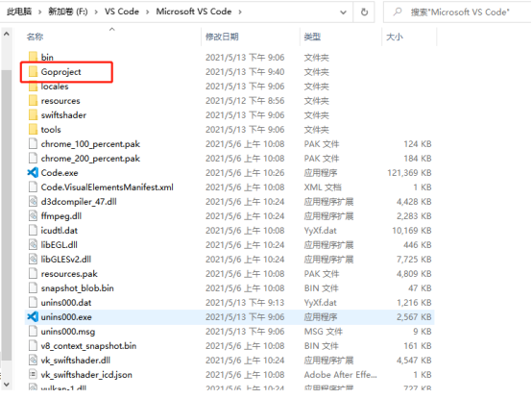Go to VS Code folder in breadcrumb
This screenshot has width=532, height=399.
pos(122,12)
